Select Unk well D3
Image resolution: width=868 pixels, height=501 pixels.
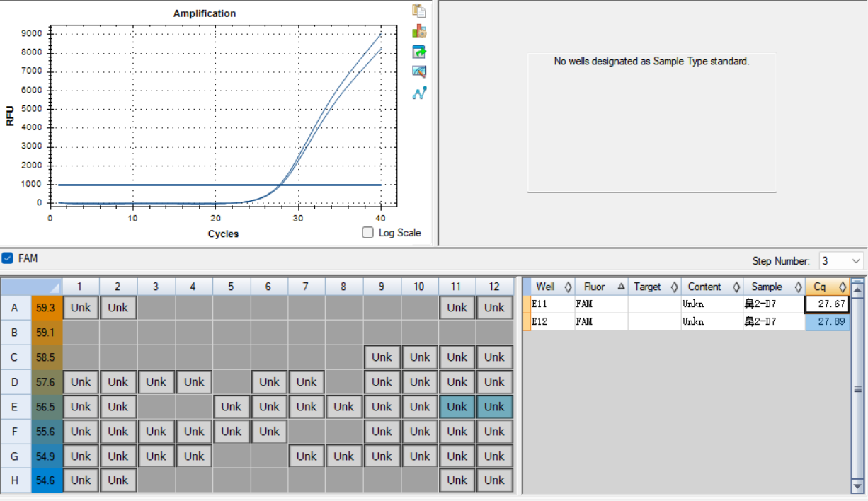[x=156, y=382]
